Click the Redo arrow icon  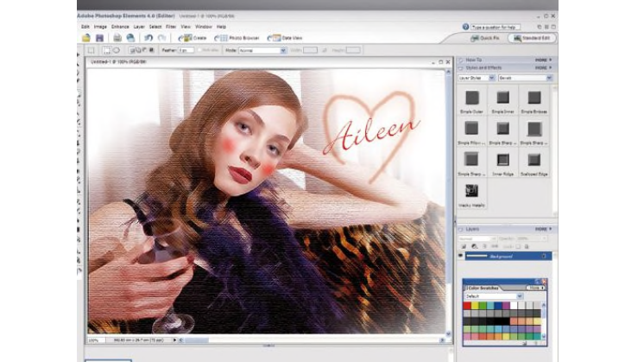[x=162, y=38]
